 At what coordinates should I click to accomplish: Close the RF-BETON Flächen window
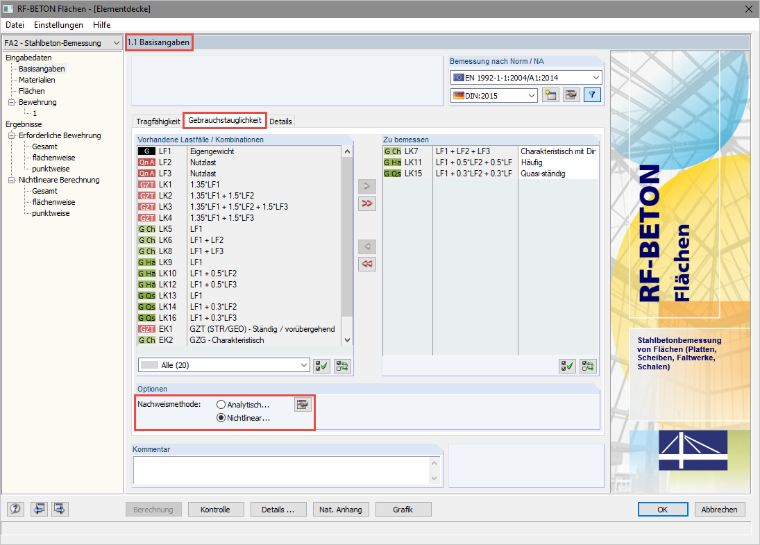748,9
